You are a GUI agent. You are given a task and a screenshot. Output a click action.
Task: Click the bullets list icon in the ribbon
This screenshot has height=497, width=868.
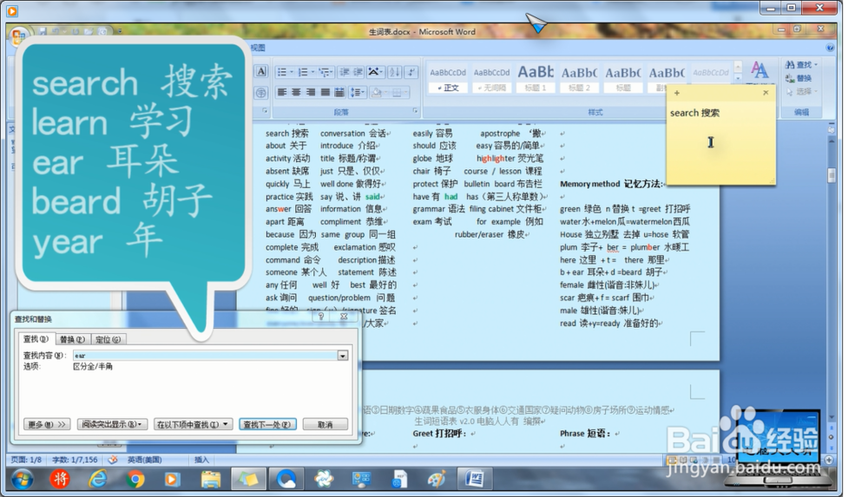(284, 72)
